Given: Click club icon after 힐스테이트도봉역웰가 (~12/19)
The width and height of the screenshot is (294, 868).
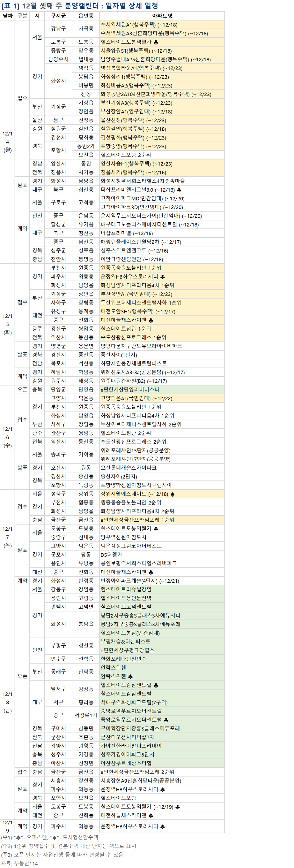Looking at the screenshot, I should [x=178, y=807].
